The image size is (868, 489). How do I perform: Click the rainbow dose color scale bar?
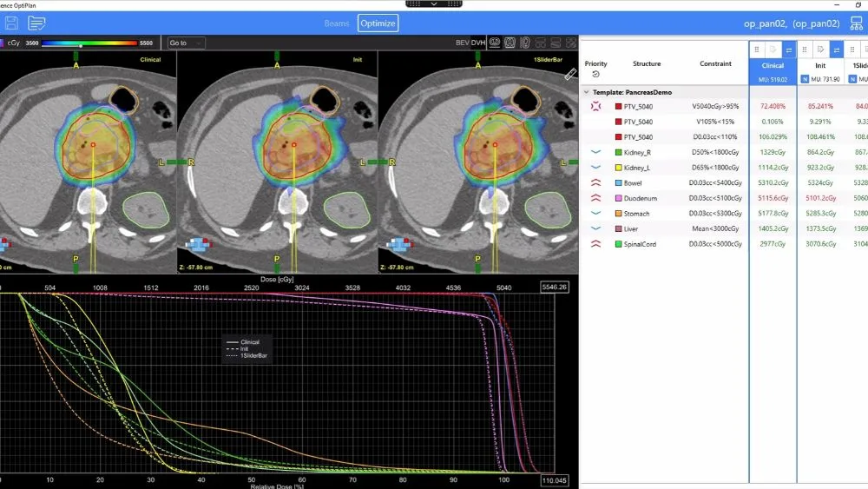tap(89, 43)
